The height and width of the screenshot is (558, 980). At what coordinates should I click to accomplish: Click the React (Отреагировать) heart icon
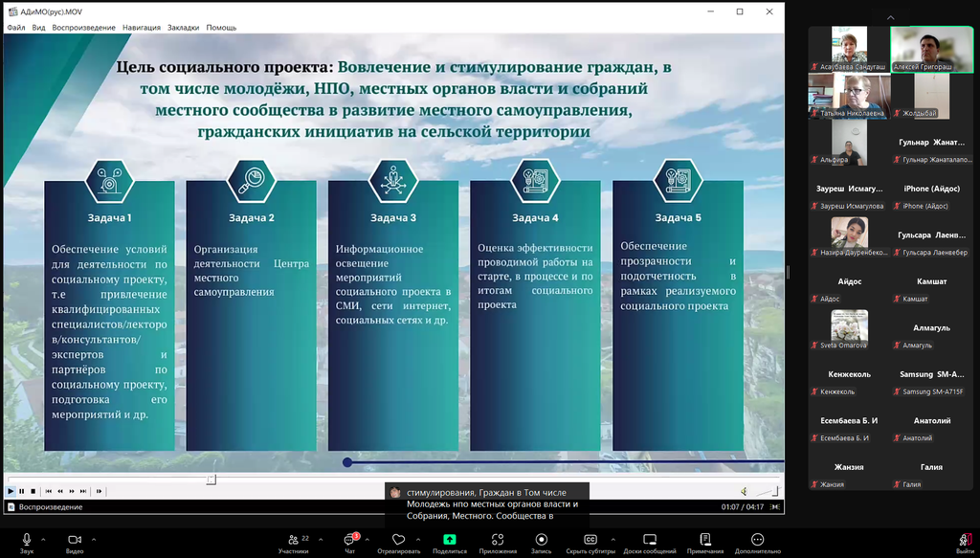[x=398, y=540]
